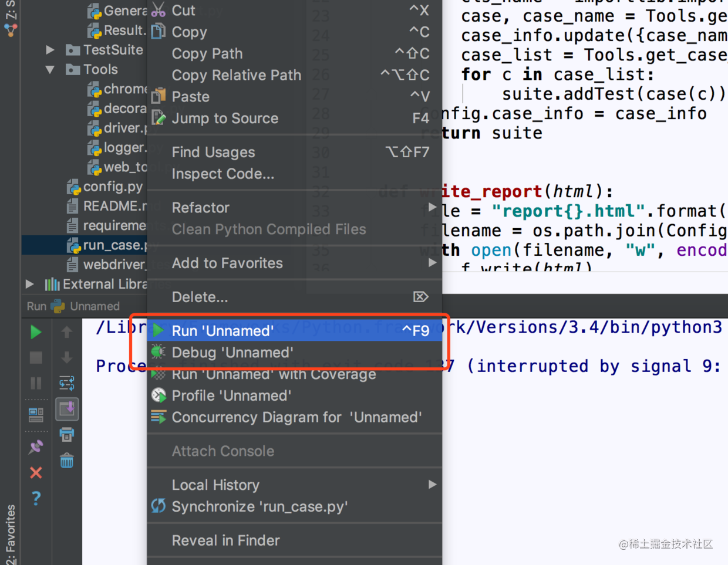Select logger file under Tools
728x565 pixels.
pyautogui.click(x=124, y=147)
